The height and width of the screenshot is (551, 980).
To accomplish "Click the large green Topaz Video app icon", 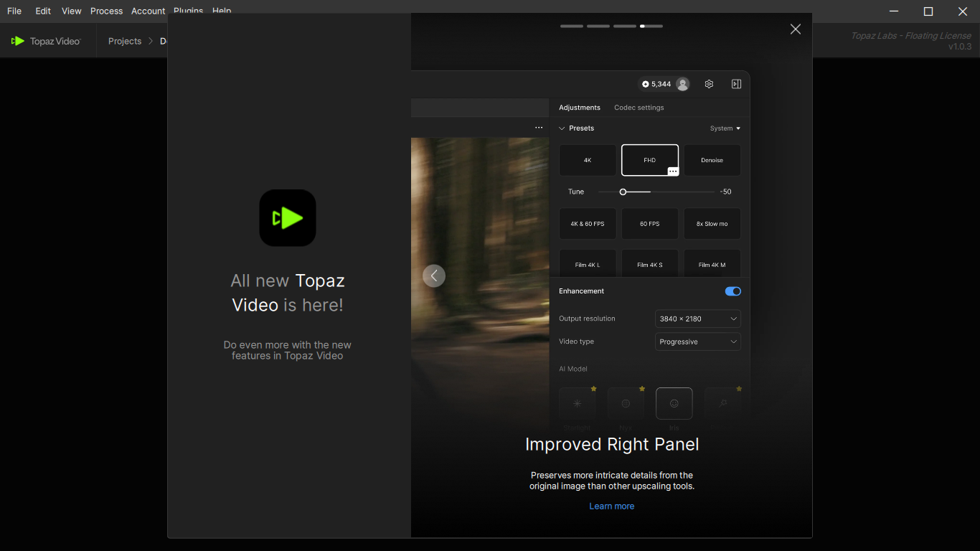I will [x=288, y=218].
